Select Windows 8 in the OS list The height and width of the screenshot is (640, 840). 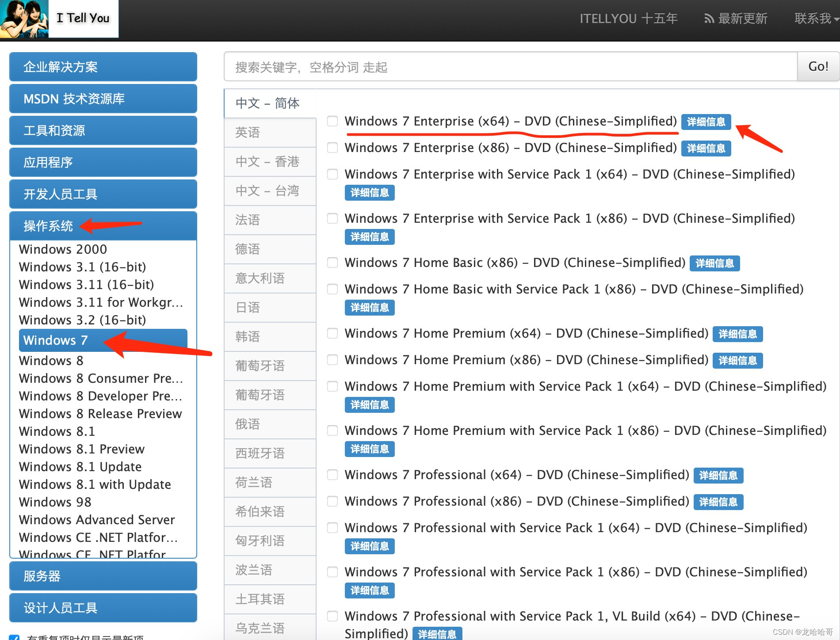tap(51, 361)
